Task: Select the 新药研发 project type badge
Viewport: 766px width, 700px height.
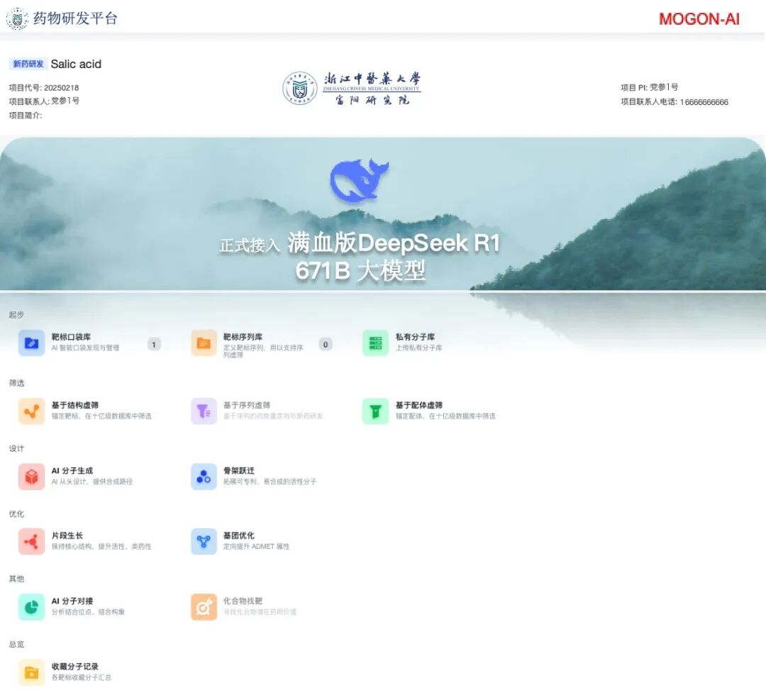Action: pos(28,64)
